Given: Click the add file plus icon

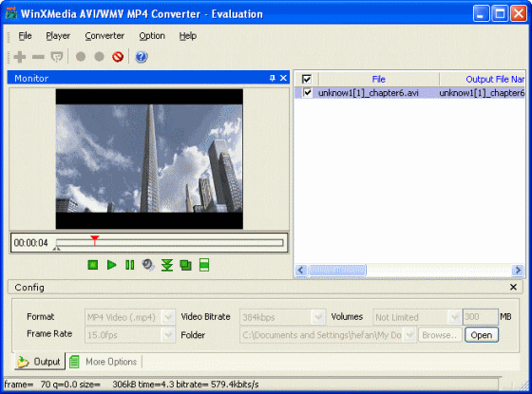Looking at the screenshot, I should [x=20, y=57].
